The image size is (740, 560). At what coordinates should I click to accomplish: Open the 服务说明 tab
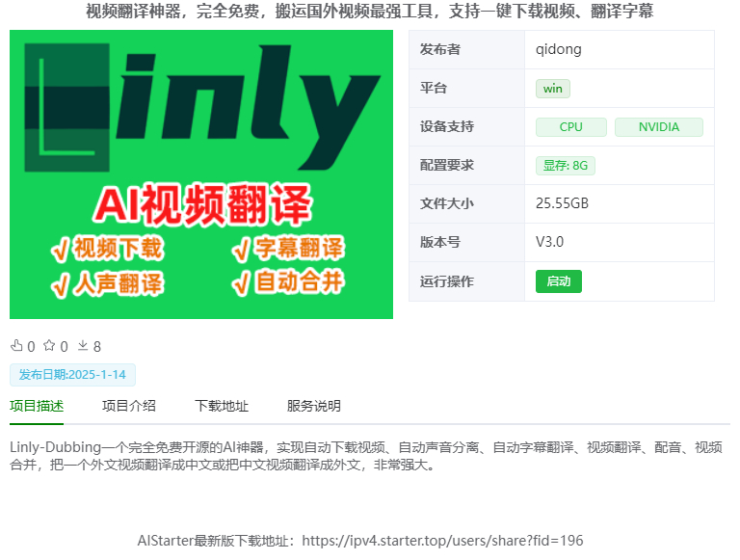[x=314, y=406]
